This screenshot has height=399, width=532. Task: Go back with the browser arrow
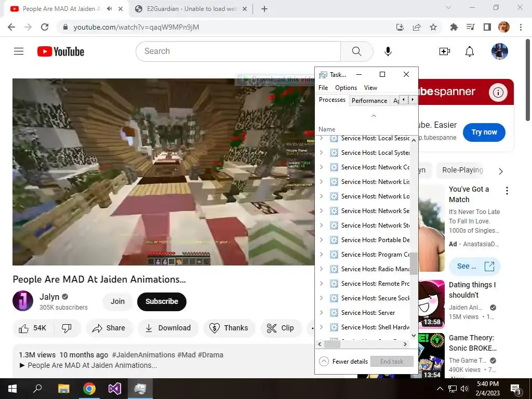point(11,27)
